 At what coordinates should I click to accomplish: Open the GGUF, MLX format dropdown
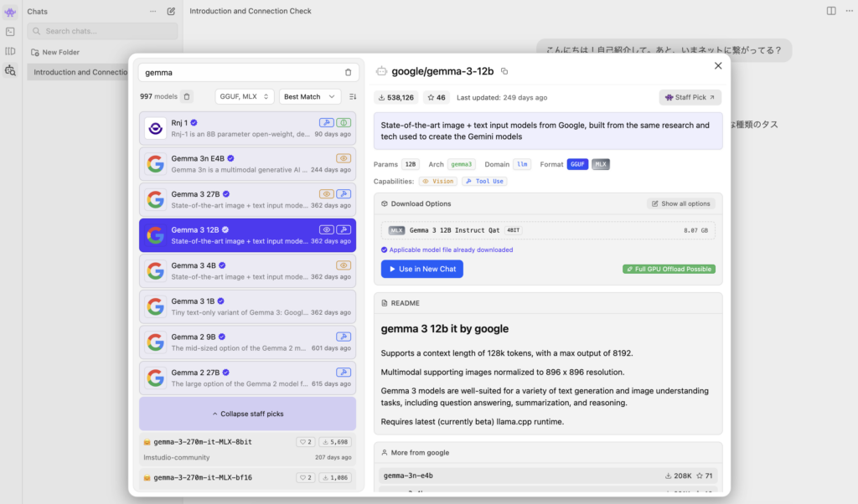pos(245,97)
